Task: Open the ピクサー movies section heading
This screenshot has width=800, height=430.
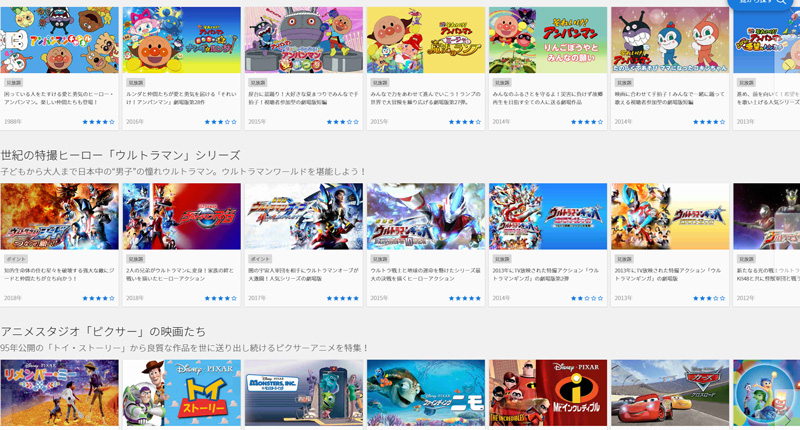Action: pyautogui.click(x=104, y=332)
